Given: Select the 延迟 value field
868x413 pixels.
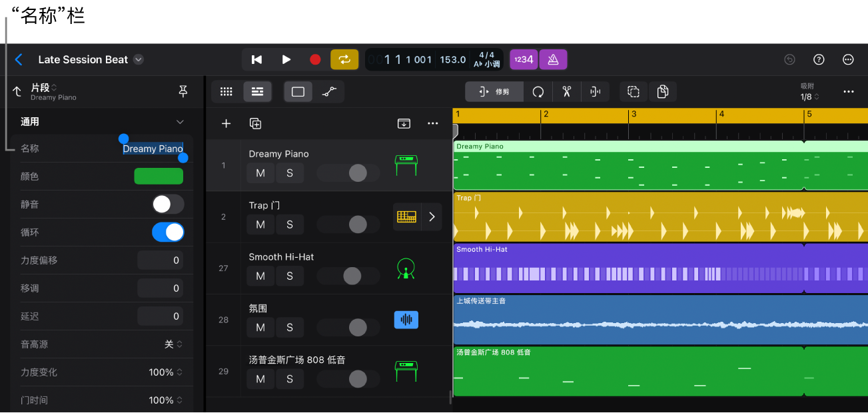Looking at the screenshot, I should [161, 316].
